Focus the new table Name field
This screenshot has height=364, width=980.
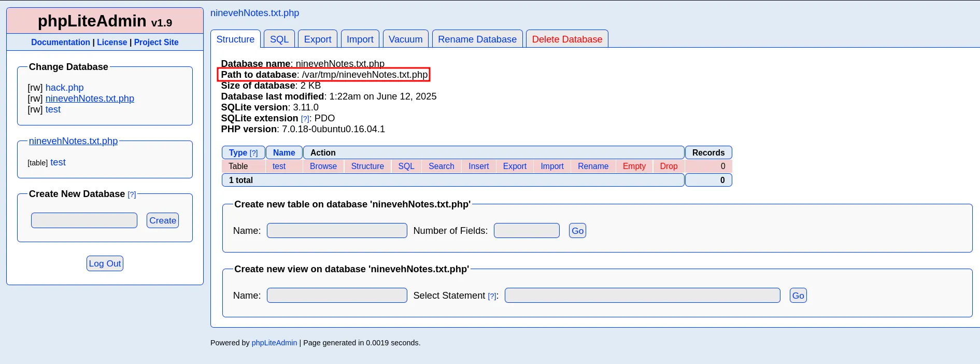pos(337,231)
